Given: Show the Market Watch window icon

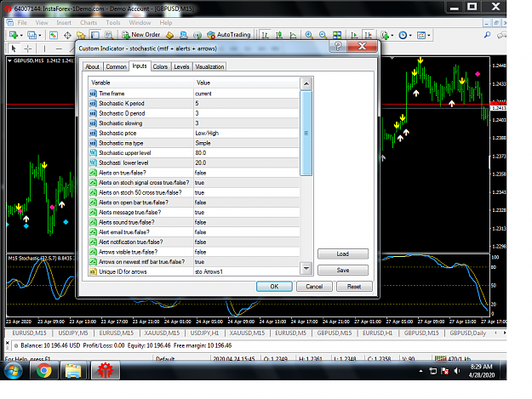Looking at the screenshot, I should coord(54,35).
